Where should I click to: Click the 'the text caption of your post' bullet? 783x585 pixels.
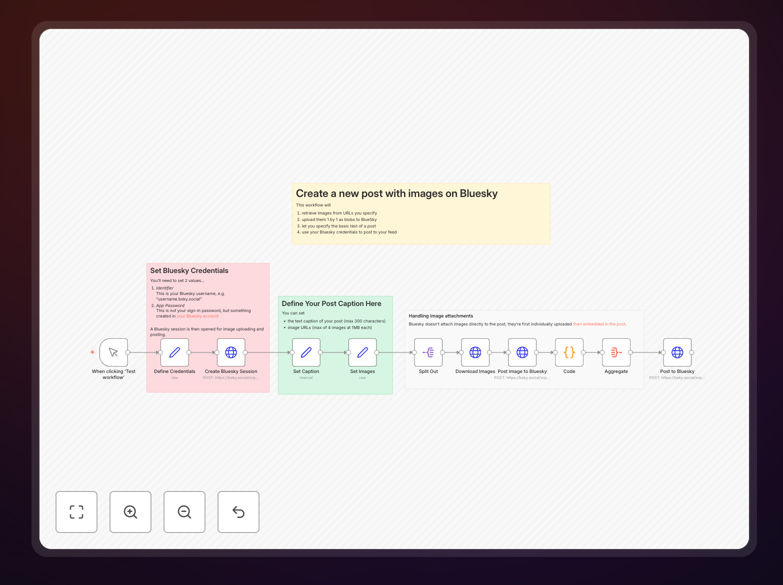[336, 321]
